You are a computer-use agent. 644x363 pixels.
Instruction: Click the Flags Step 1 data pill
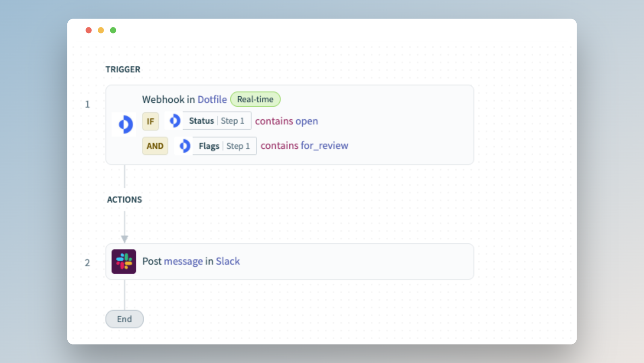[x=225, y=146]
